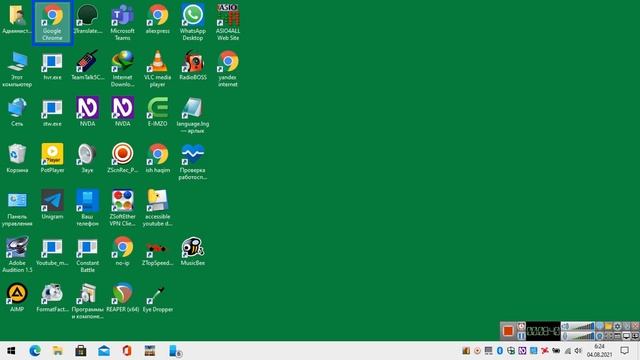640x360 pixels.
Task: Click the Bluetooth tray icon
Action: click(x=500, y=351)
